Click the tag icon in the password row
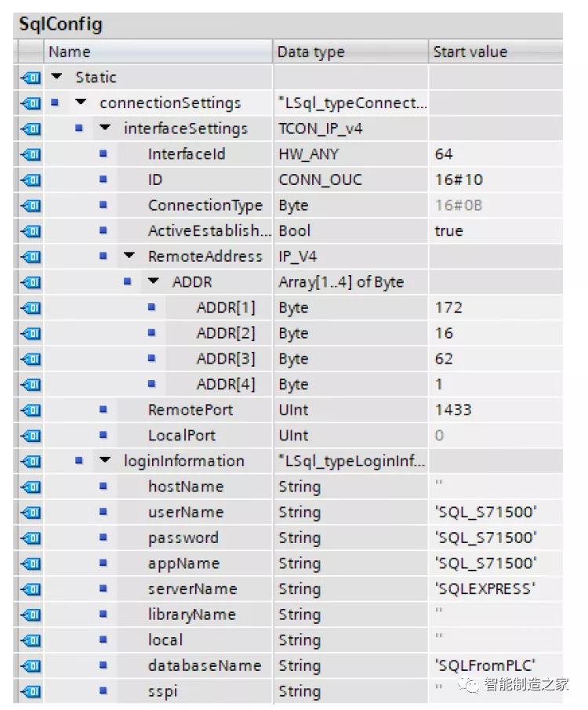The height and width of the screenshot is (710, 588). [x=31, y=538]
